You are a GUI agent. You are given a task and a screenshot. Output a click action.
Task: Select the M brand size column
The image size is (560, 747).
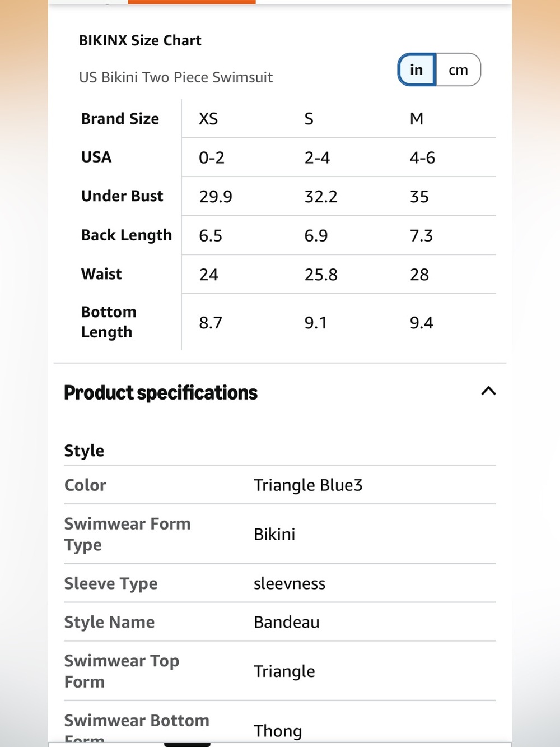(x=417, y=119)
